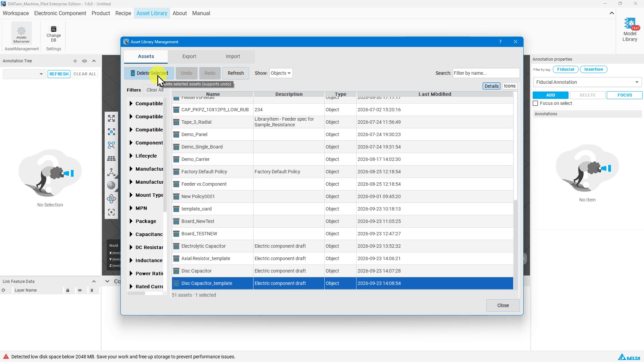The height and width of the screenshot is (362, 644).
Task: Switch asset list to Icons view
Action: pyautogui.click(x=509, y=86)
